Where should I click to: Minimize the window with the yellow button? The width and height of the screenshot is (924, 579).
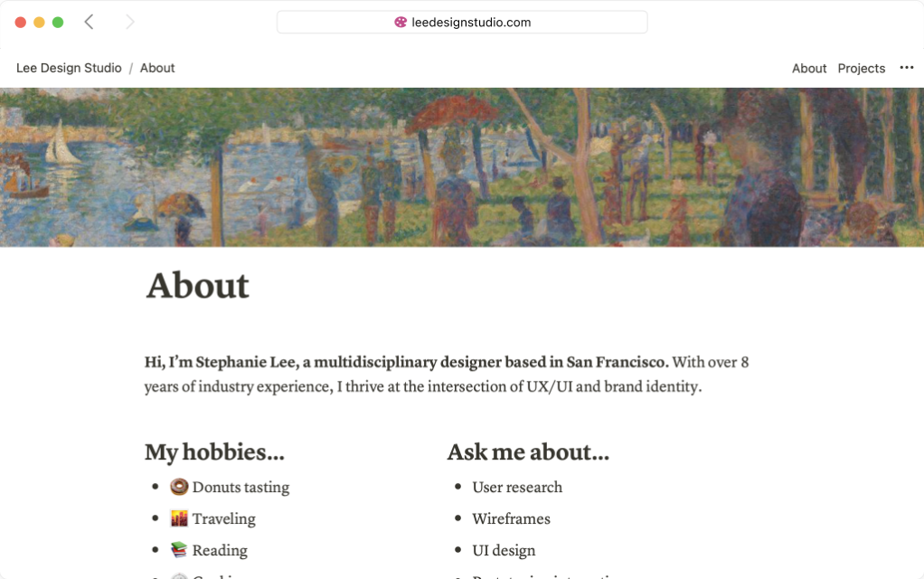39,22
